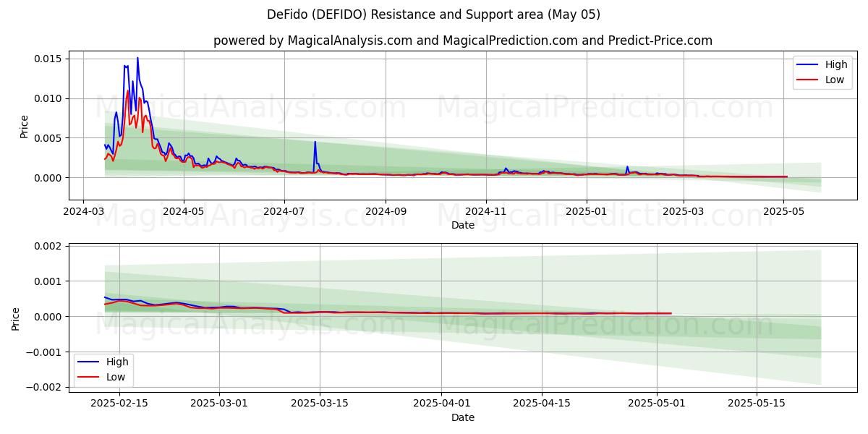Click the '0.005' y-axis label
This screenshot has height=434, width=868.
[49, 138]
